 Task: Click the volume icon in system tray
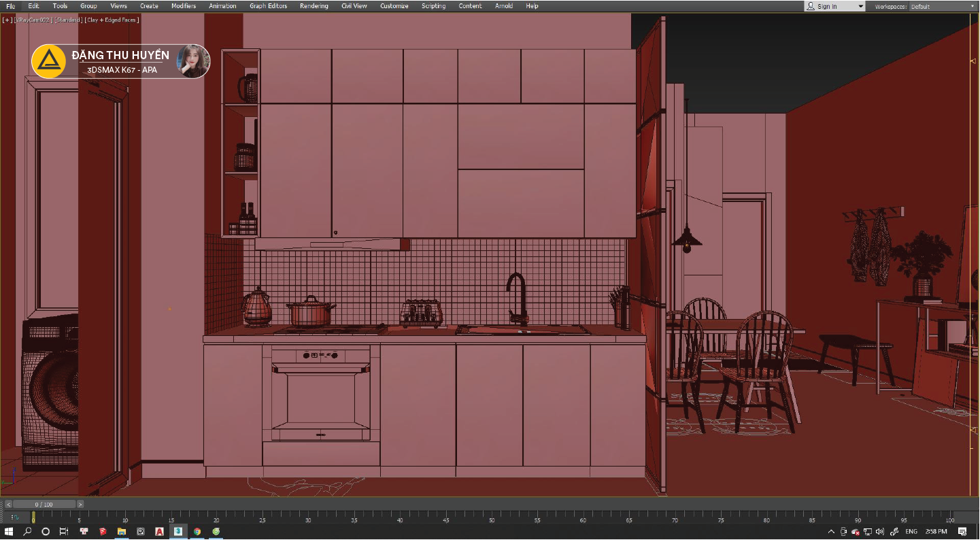coord(880,531)
